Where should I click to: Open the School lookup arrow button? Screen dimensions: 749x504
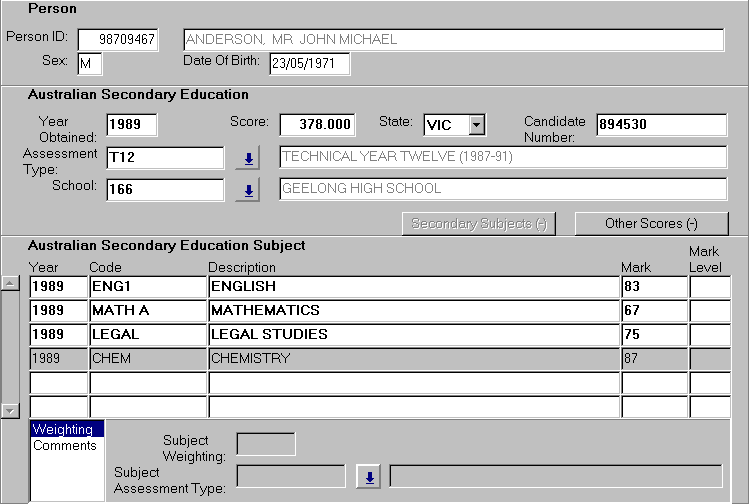tap(247, 190)
